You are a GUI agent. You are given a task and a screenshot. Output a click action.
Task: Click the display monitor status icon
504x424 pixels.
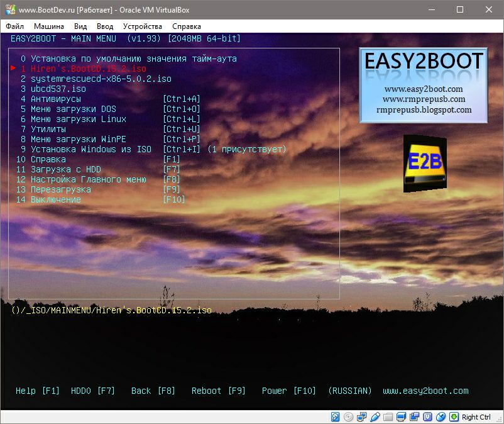click(x=401, y=417)
